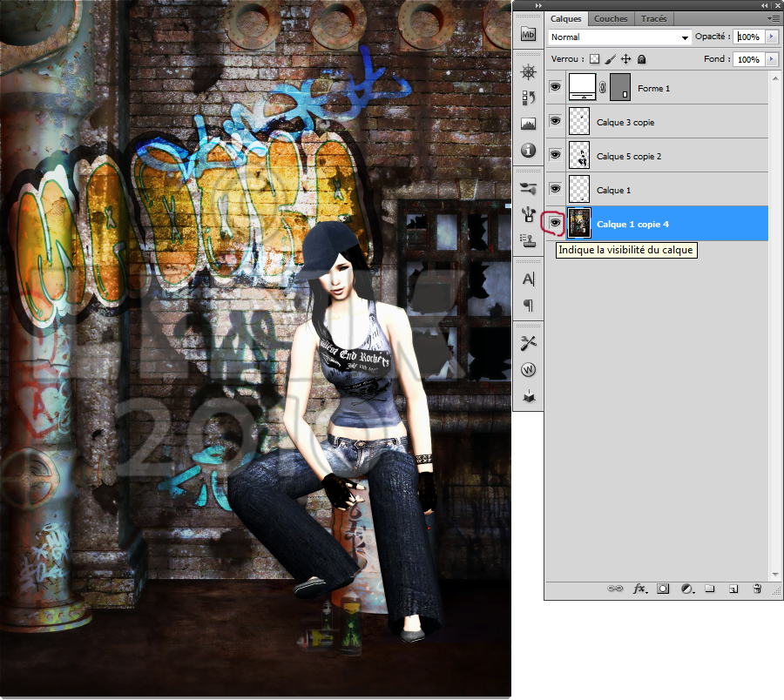784x700 pixels.
Task: Open the Mini Bridge panel icon
Action: pyautogui.click(x=528, y=35)
